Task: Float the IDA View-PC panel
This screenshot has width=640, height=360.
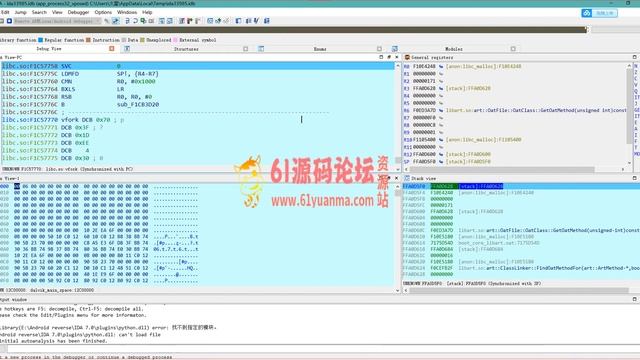Action: [x=389, y=57]
